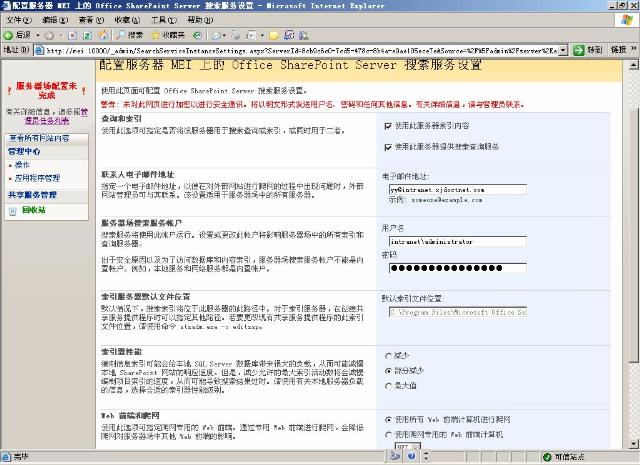Click the page icon in address bar
Screen dimensions: 640x465
(x=39, y=50)
